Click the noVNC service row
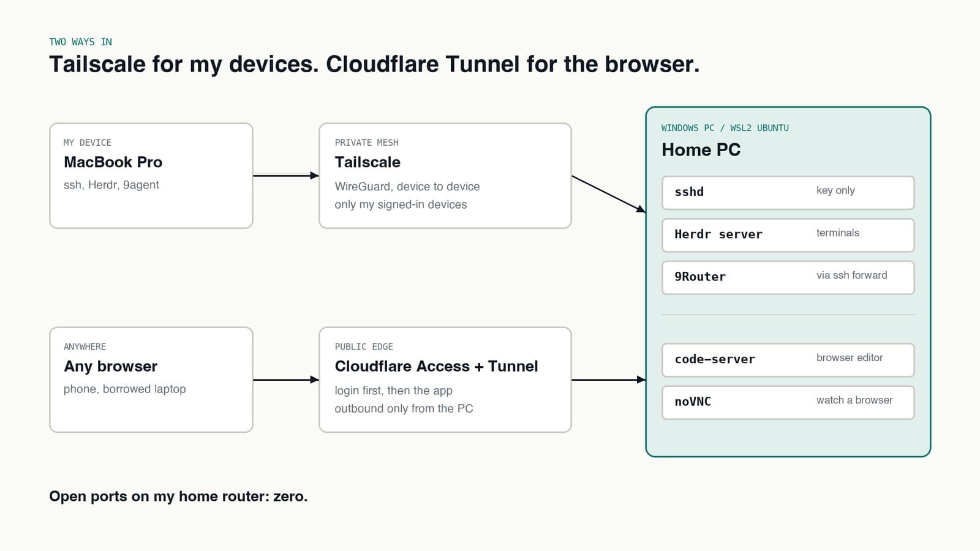The height and width of the screenshot is (551, 980). [788, 402]
